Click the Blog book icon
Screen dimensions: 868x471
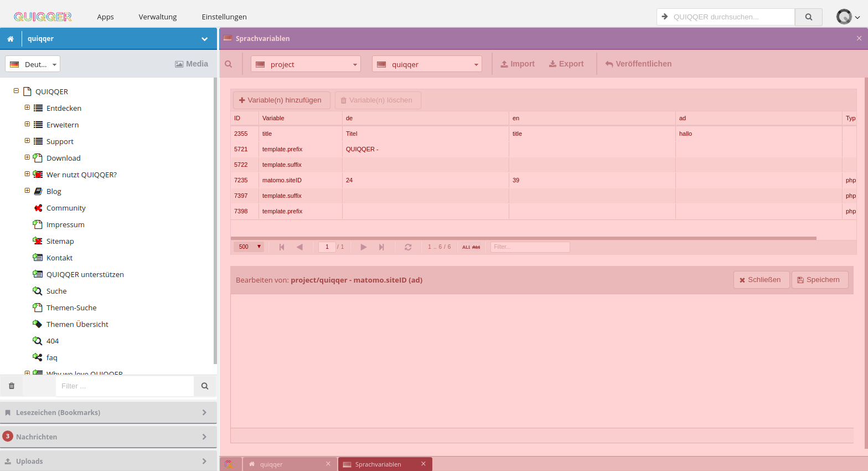[38, 191]
